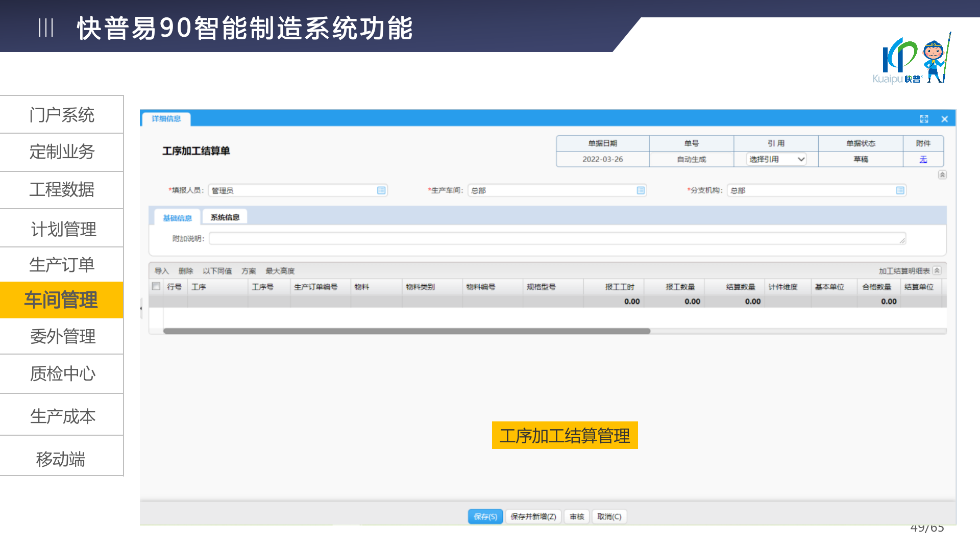980x551 pixels.
Task: Open the 选择引用 dropdown
Action: point(776,159)
